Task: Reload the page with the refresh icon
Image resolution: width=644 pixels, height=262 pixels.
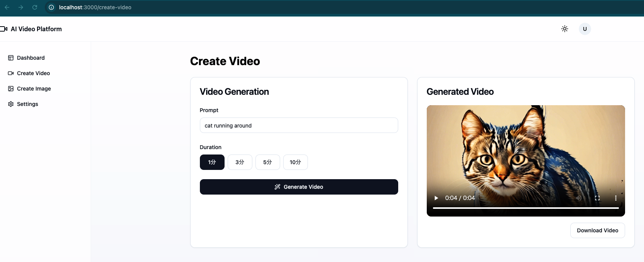Action: pyautogui.click(x=35, y=7)
